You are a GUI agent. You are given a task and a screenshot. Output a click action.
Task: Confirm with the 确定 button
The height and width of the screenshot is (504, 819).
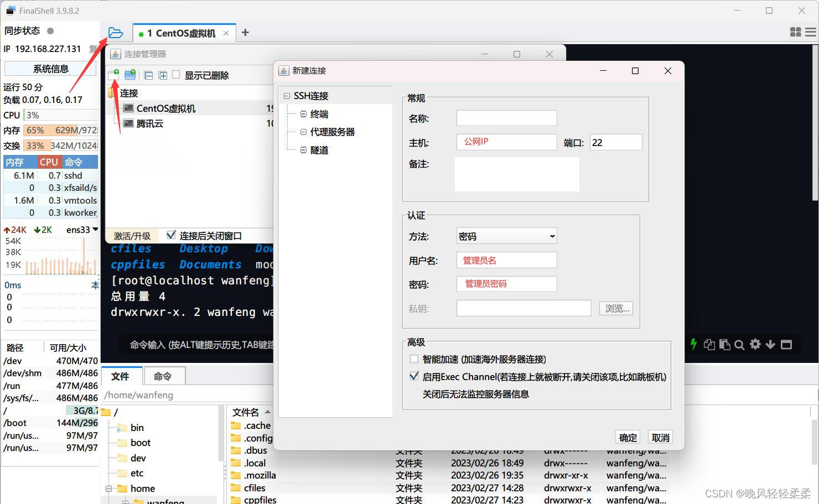pyautogui.click(x=628, y=437)
